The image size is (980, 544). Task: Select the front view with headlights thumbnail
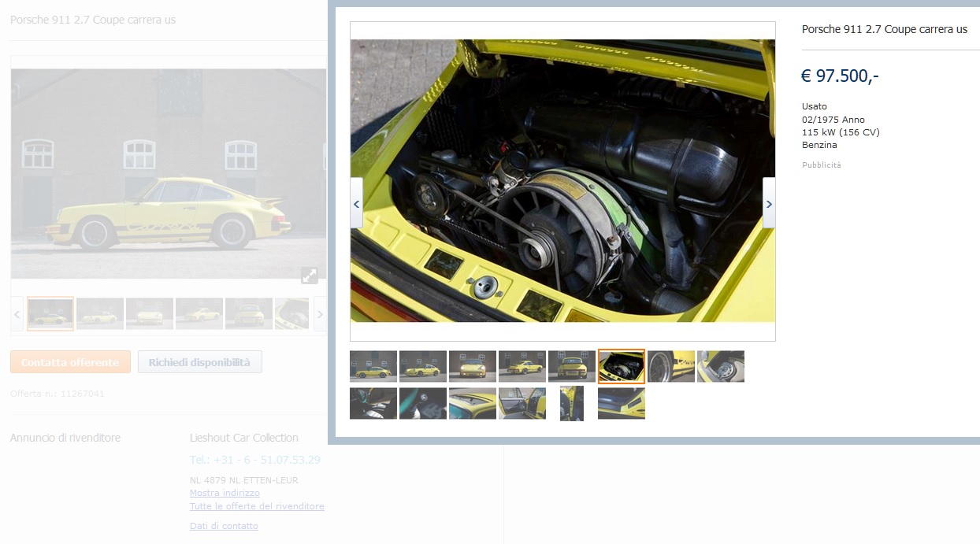point(473,366)
